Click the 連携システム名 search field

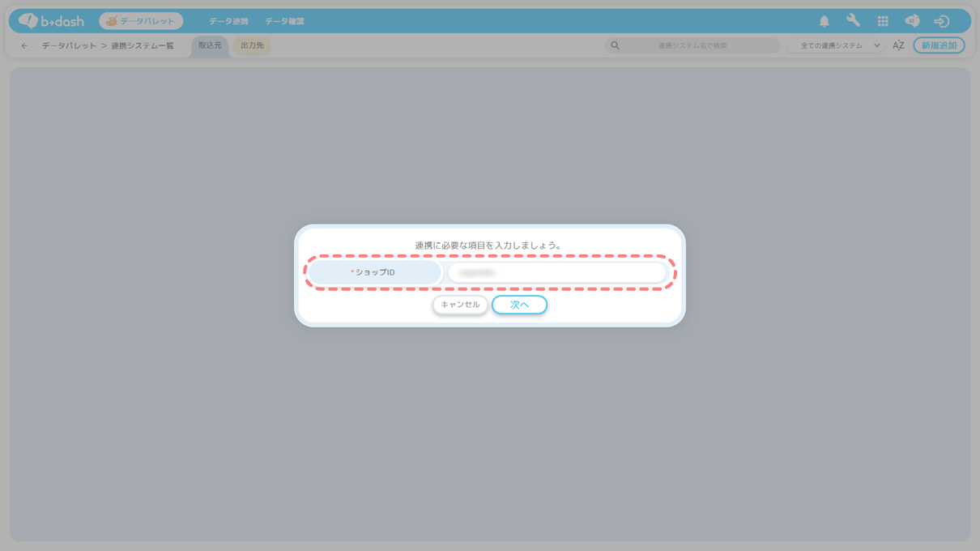point(697,45)
